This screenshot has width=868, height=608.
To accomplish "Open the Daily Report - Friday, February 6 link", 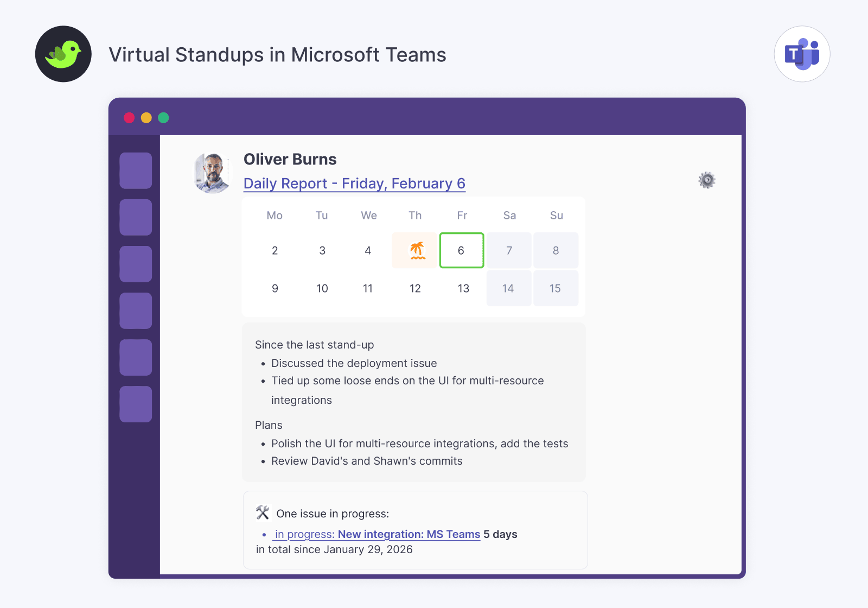I will coord(354,183).
